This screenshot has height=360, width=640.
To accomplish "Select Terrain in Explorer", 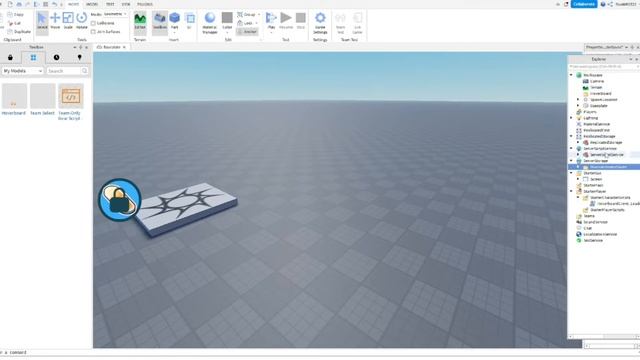I will click(x=596, y=87).
